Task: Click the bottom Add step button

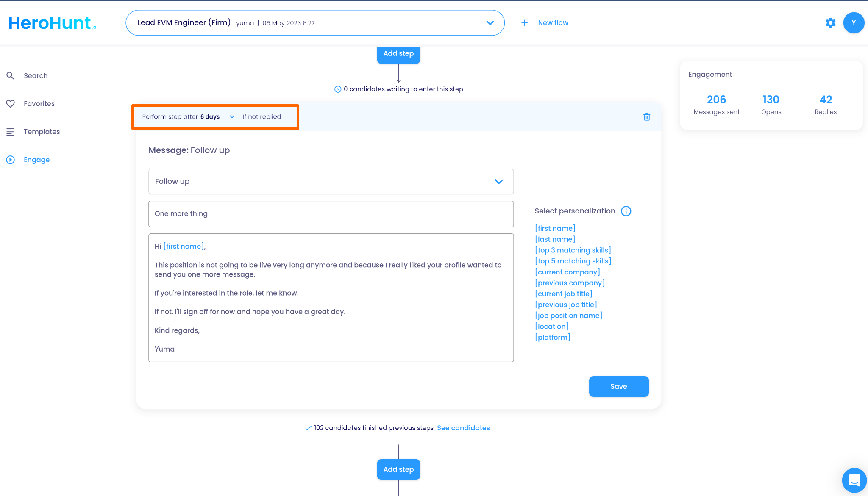Action: pos(398,469)
